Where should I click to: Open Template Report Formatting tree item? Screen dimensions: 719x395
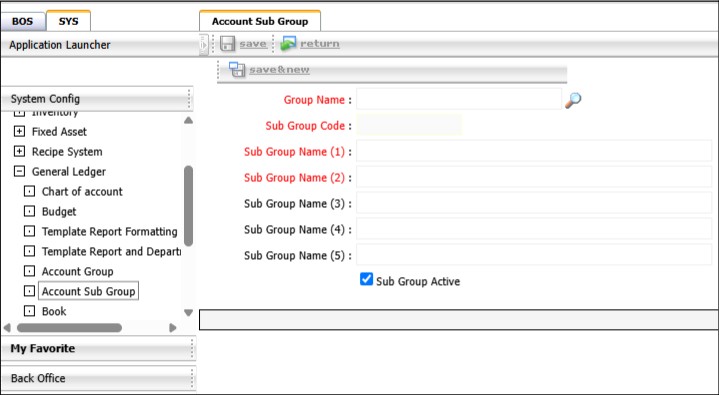coord(110,232)
